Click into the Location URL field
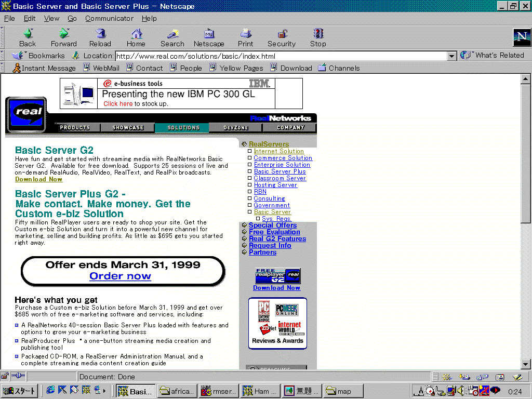The image size is (532, 399). pyautogui.click(x=281, y=56)
